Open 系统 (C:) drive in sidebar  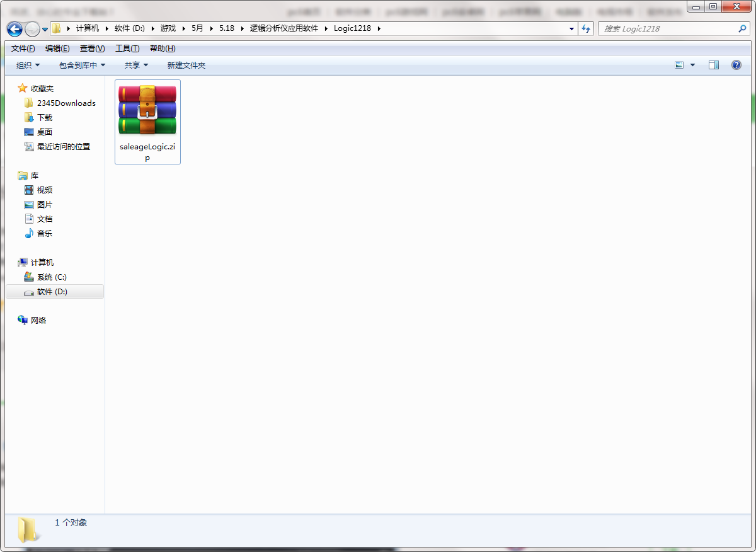52,277
